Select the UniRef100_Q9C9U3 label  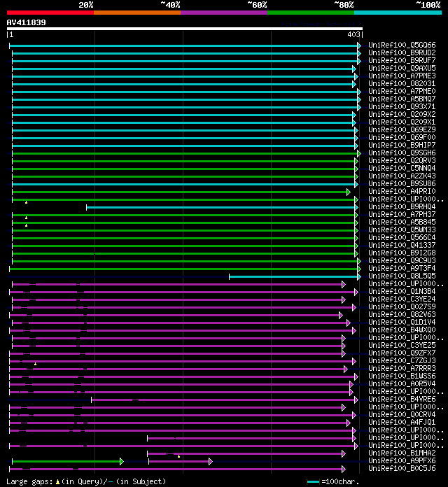click(402, 260)
